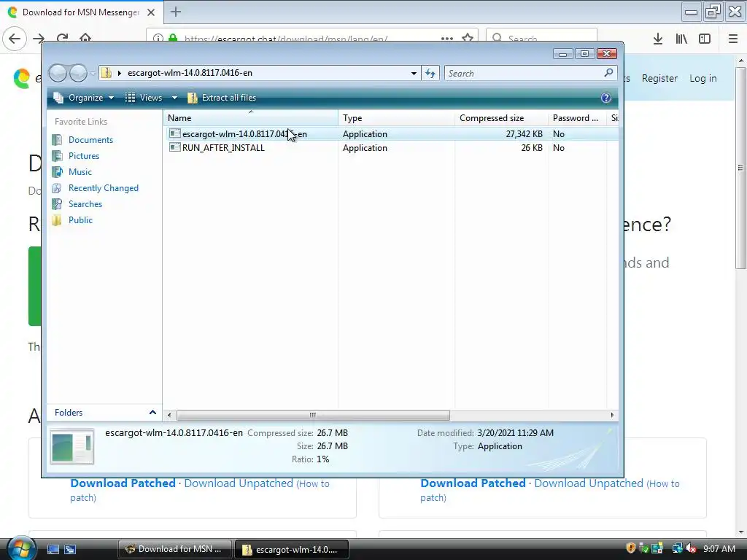Open the Firefox hamburger menu
Image resolution: width=747 pixels, height=560 pixels.
(x=733, y=39)
